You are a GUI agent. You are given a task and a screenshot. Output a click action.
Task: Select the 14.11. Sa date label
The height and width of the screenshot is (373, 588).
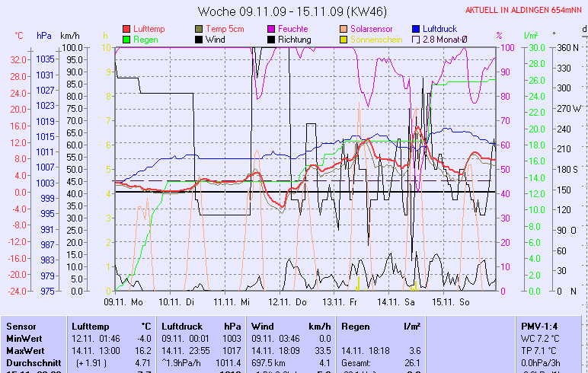[x=399, y=301]
